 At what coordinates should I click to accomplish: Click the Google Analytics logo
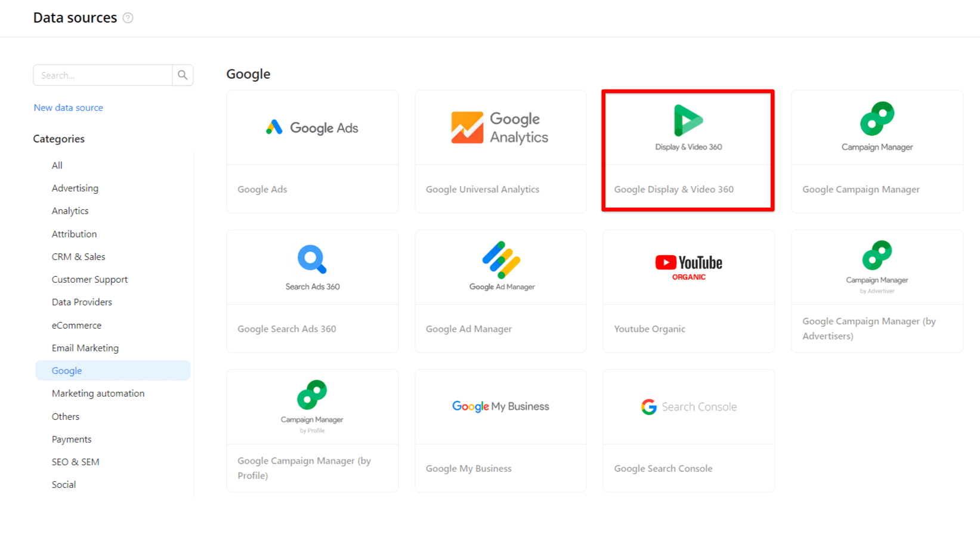[x=500, y=128]
